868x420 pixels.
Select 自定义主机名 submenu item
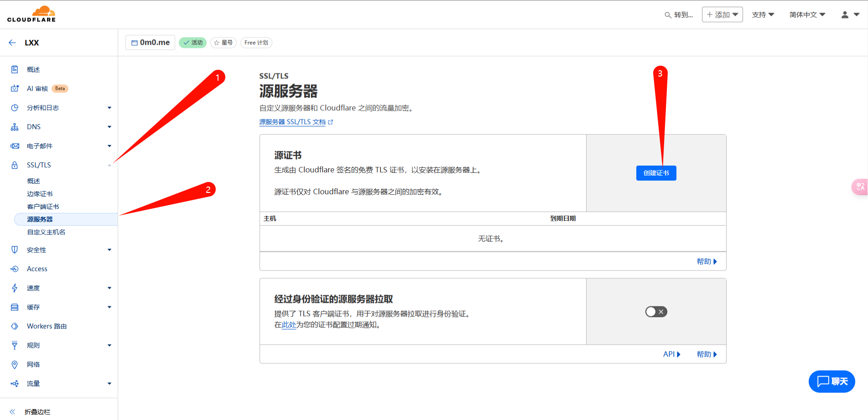tap(46, 232)
